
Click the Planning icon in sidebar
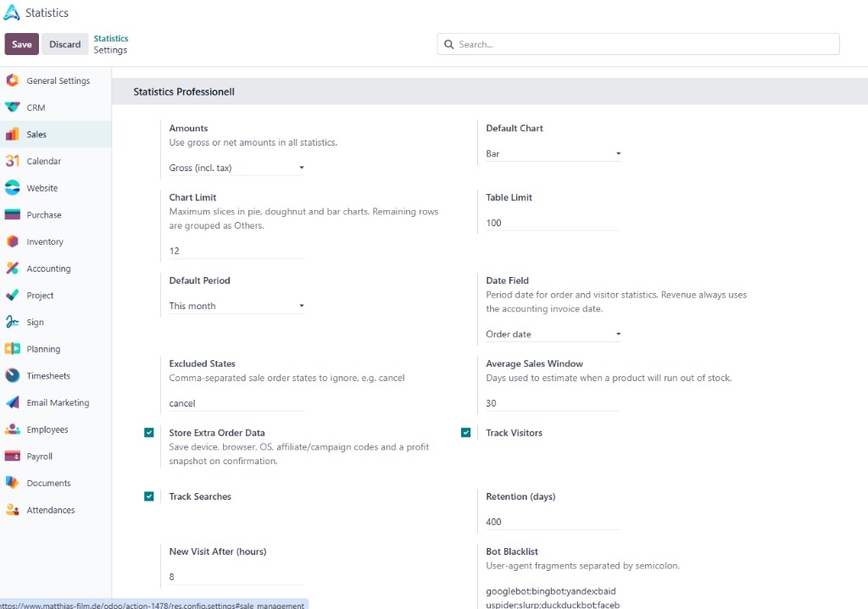[x=12, y=349]
